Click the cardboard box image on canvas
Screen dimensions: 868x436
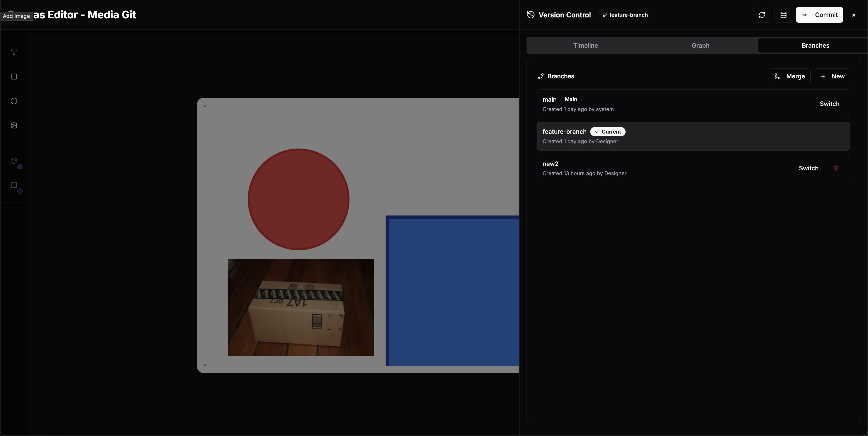point(301,307)
